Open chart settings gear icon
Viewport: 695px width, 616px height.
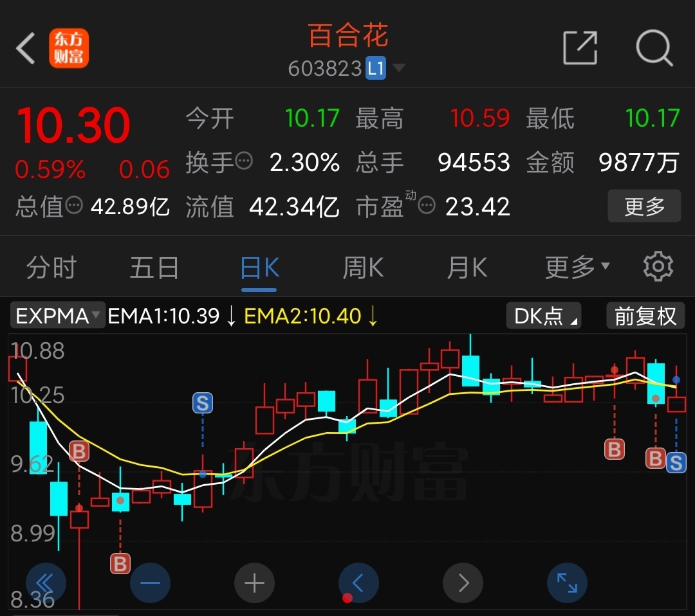tap(658, 267)
